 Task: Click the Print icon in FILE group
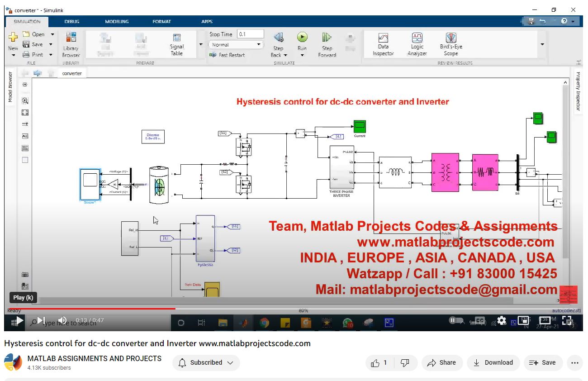(26, 55)
